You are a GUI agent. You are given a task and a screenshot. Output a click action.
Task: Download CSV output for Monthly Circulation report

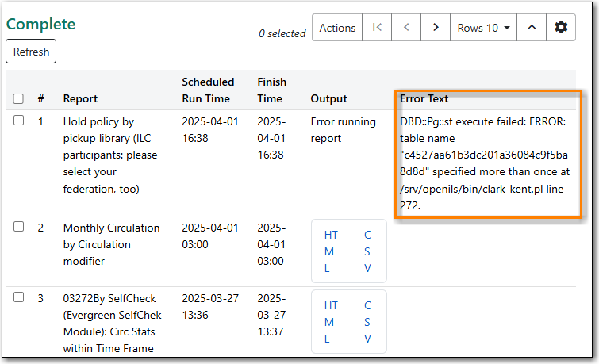pos(367,251)
